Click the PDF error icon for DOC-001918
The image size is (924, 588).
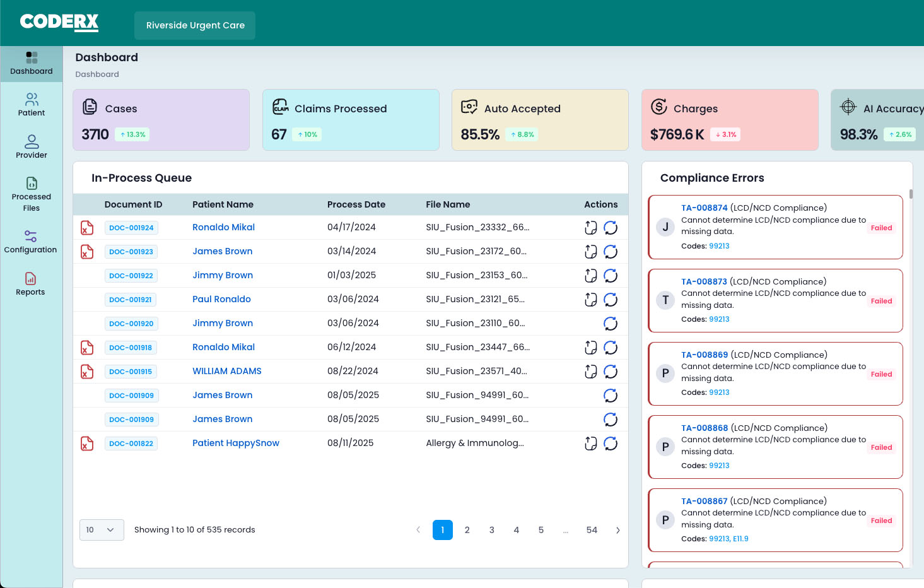pos(87,348)
